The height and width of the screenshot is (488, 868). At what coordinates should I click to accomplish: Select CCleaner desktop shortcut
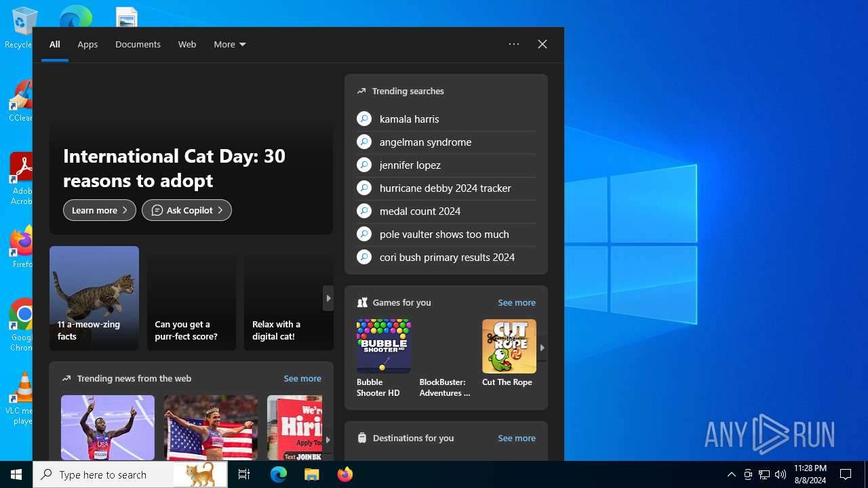coord(20,102)
